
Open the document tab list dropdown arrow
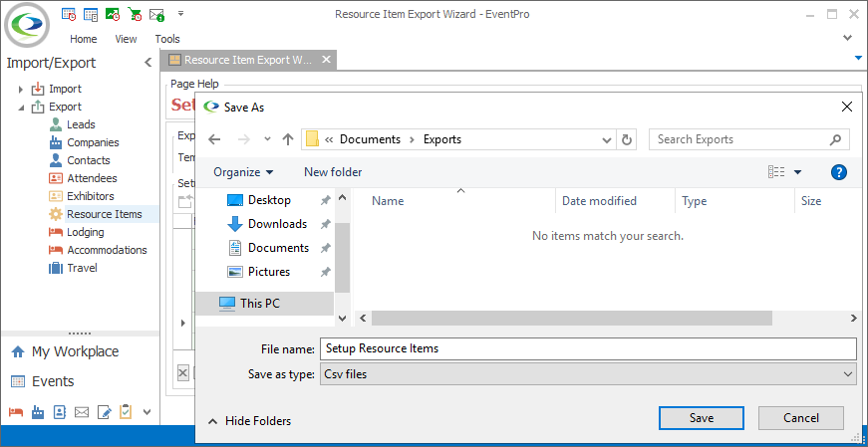[858, 58]
